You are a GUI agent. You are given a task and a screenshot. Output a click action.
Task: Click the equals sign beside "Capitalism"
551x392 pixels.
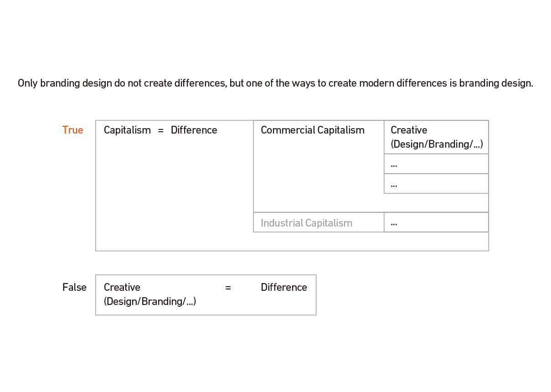coord(160,130)
